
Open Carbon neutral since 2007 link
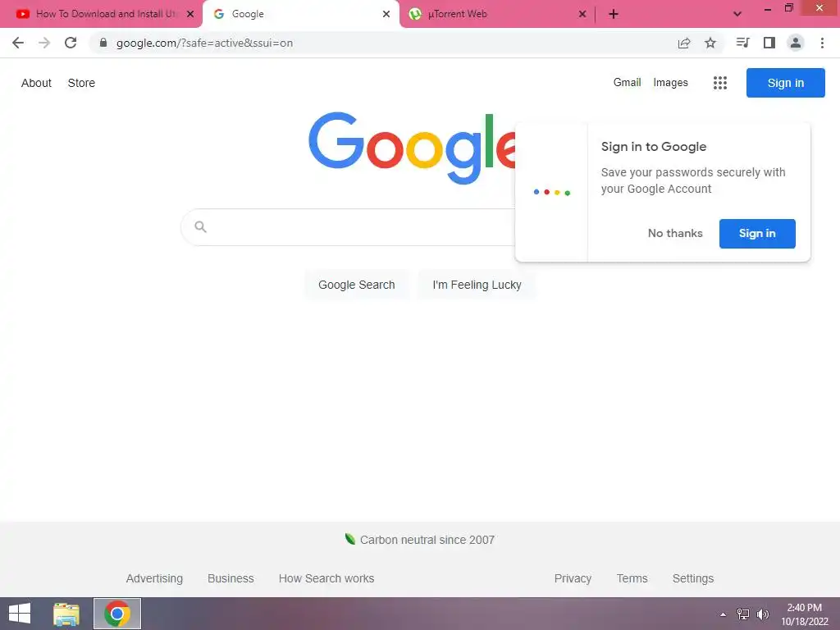[x=427, y=540]
